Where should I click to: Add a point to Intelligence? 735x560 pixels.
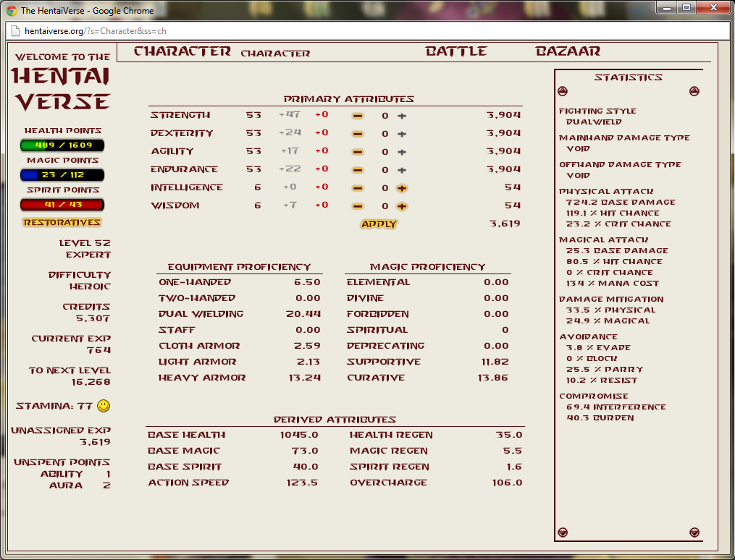point(402,188)
